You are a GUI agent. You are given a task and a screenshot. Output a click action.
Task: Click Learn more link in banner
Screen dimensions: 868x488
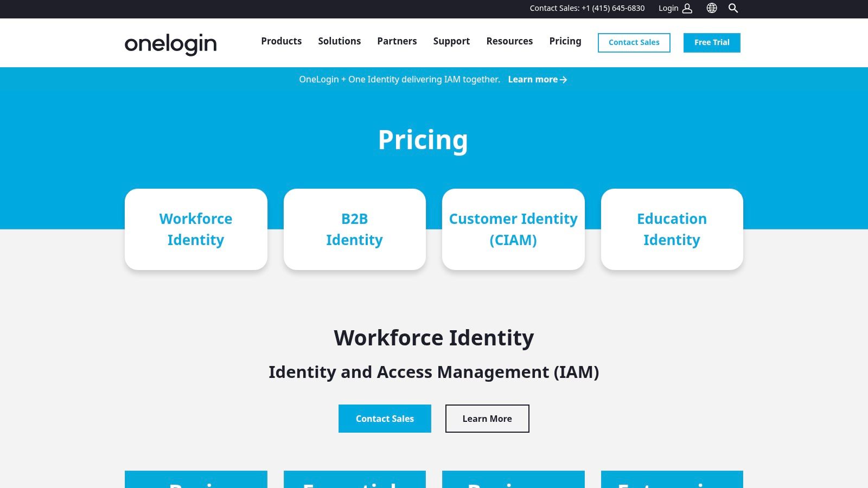[537, 80]
